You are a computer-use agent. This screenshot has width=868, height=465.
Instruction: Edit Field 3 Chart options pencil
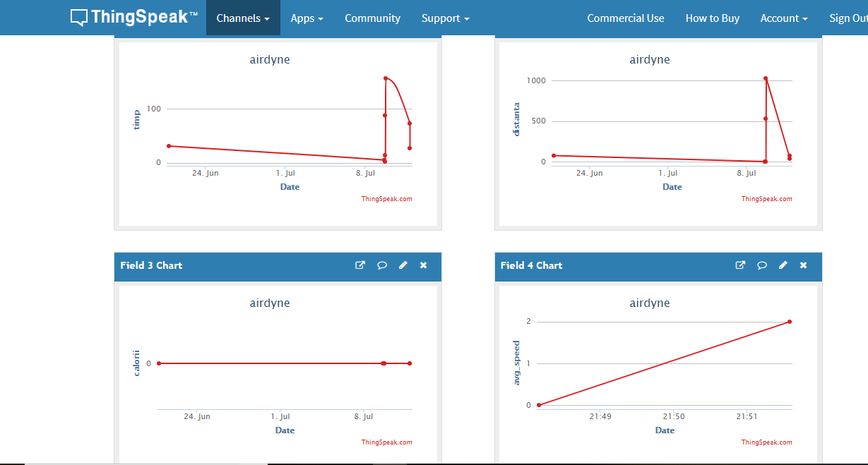pyautogui.click(x=403, y=265)
